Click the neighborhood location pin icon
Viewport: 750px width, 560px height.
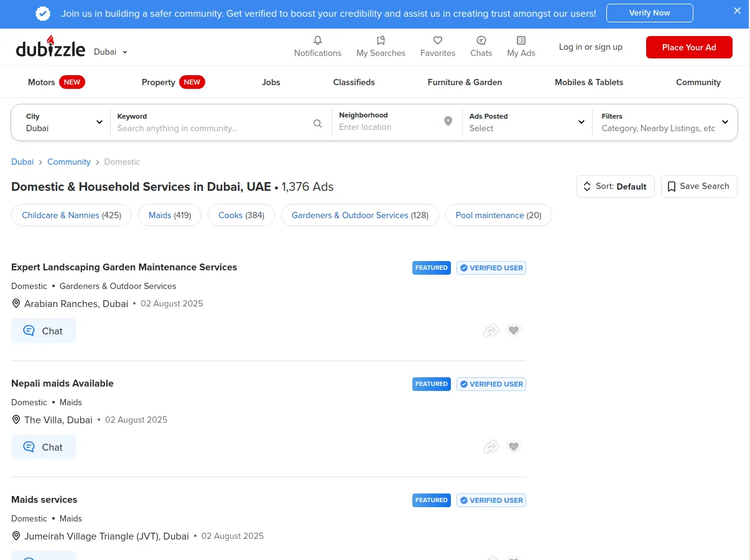tap(448, 121)
